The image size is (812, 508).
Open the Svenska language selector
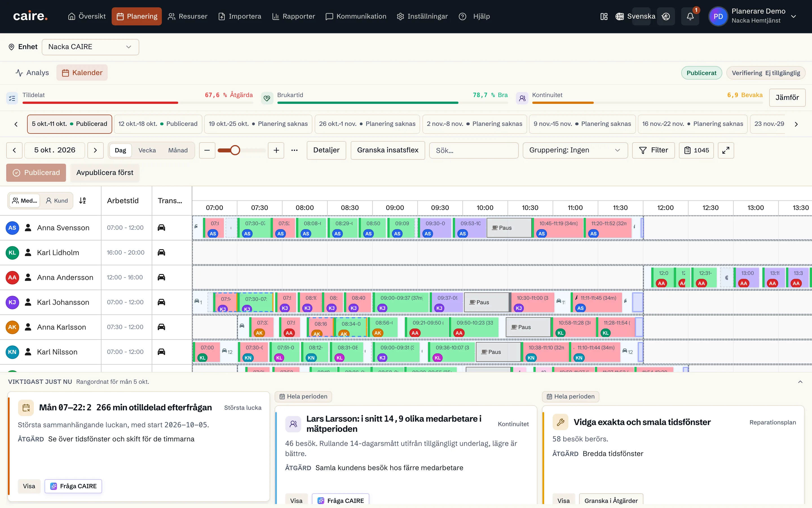pyautogui.click(x=636, y=16)
